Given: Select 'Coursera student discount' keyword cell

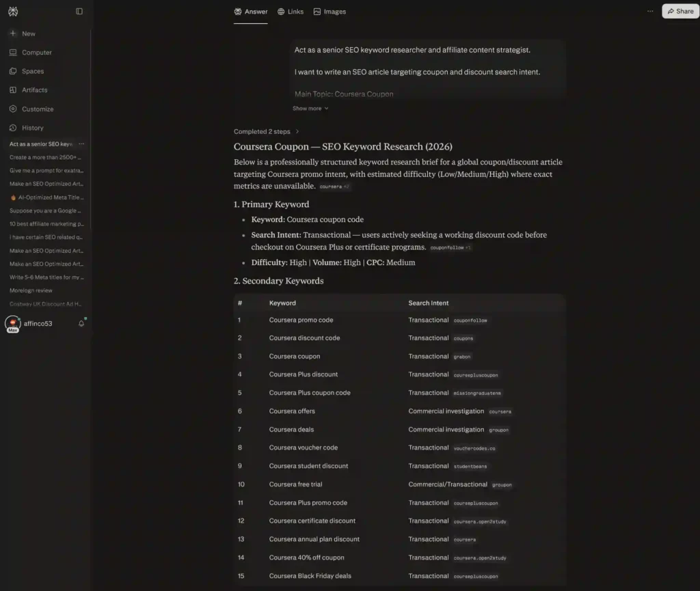Looking at the screenshot, I should 308,466.
